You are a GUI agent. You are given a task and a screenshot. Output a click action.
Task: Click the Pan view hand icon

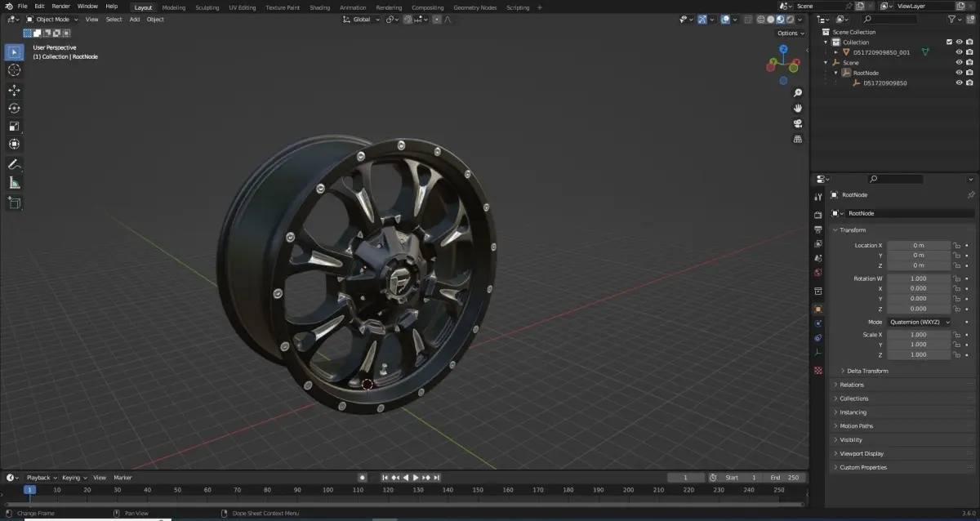(x=798, y=108)
